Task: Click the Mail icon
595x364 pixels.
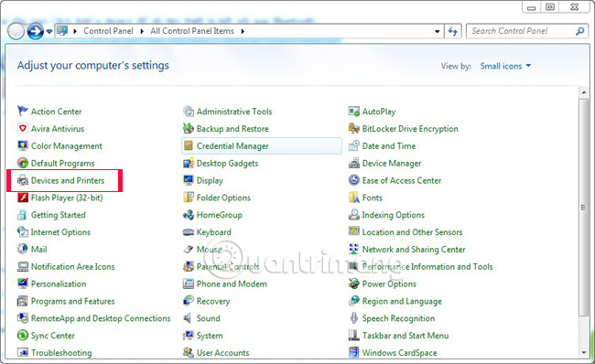Action: point(23,249)
